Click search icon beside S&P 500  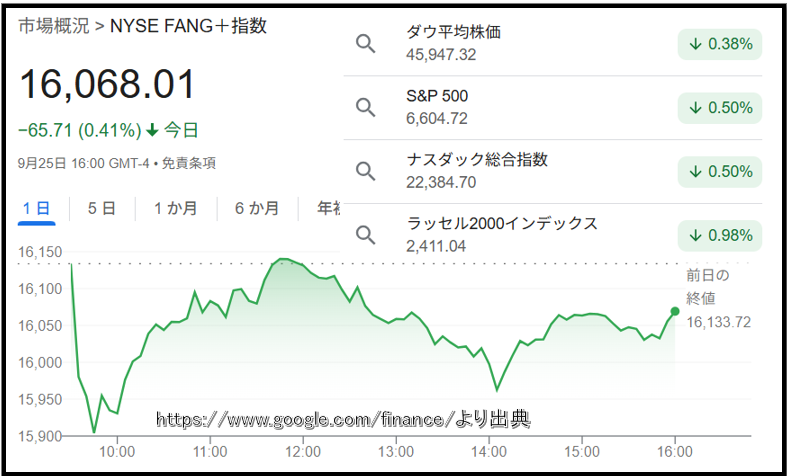(366, 107)
